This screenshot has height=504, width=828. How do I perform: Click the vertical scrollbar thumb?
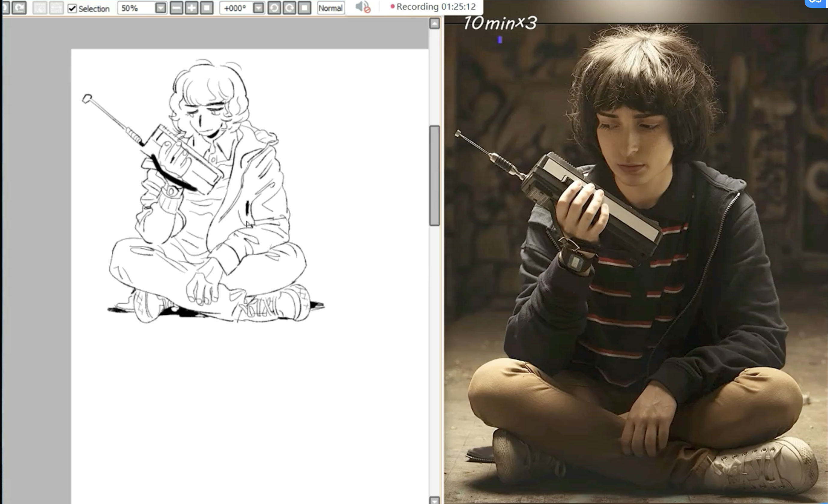point(434,175)
